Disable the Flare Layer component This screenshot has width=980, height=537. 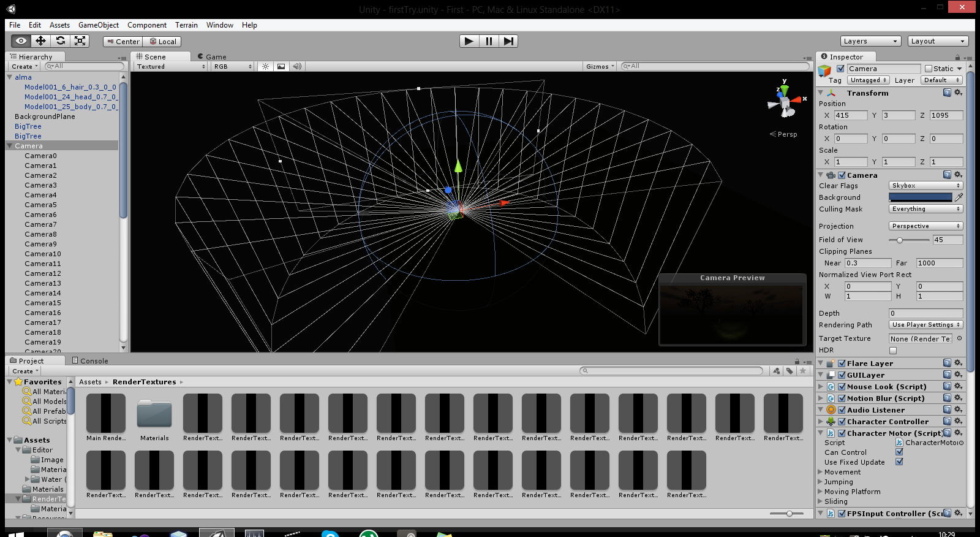pos(842,363)
